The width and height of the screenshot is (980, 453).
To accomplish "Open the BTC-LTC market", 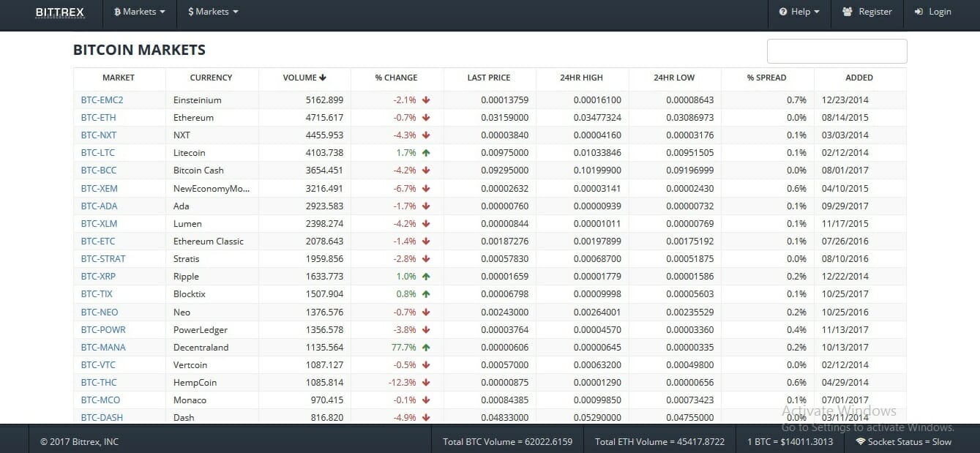I will tap(97, 153).
